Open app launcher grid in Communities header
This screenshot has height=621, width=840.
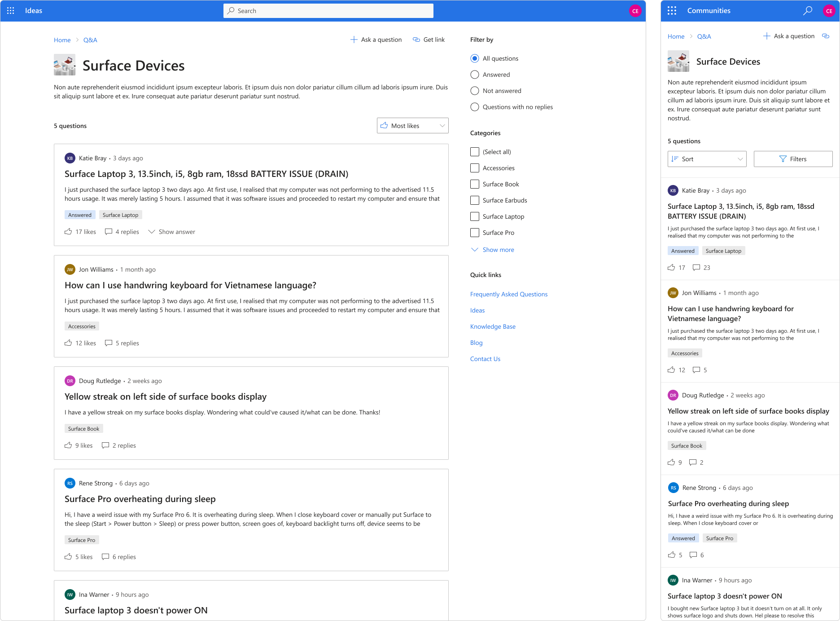pos(672,11)
